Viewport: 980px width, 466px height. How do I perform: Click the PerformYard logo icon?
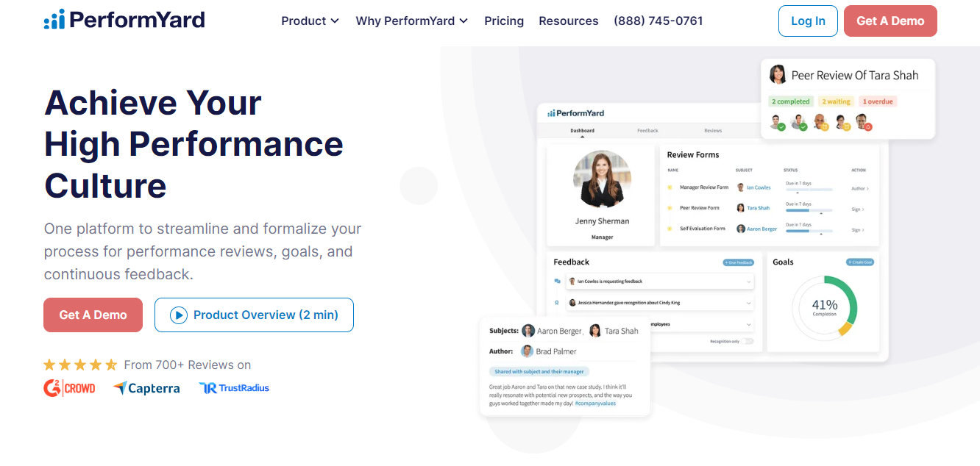pos(54,19)
